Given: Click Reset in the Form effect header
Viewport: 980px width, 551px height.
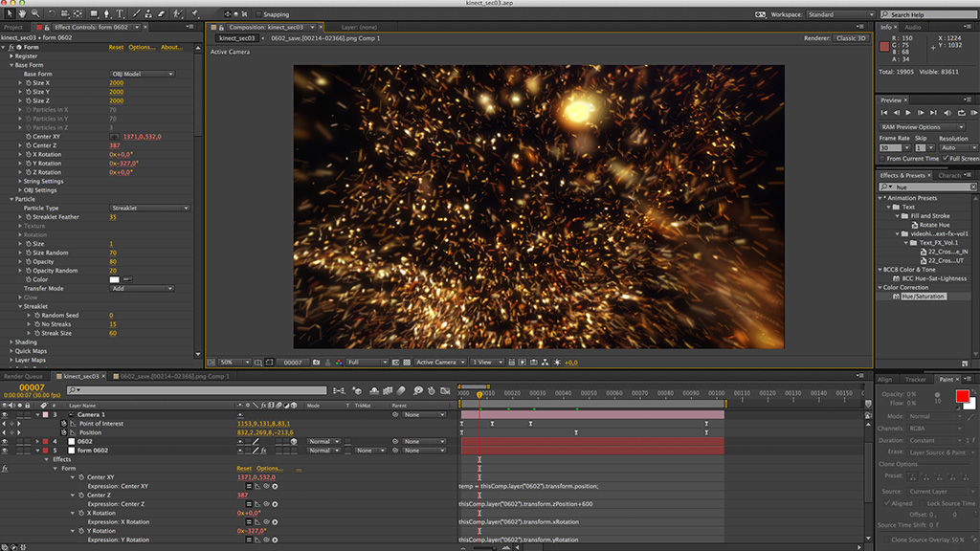Looking at the screenshot, I should tap(116, 47).
